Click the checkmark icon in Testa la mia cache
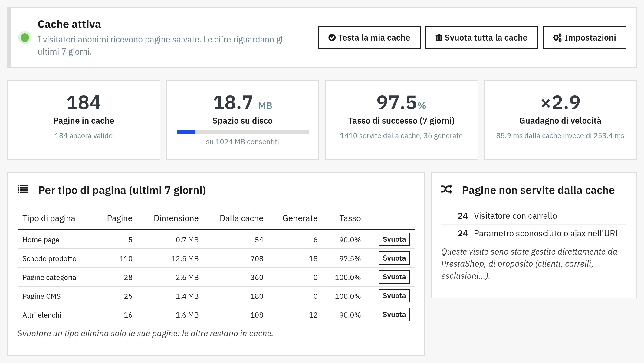This screenshot has width=644, height=363. pos(332,38)
